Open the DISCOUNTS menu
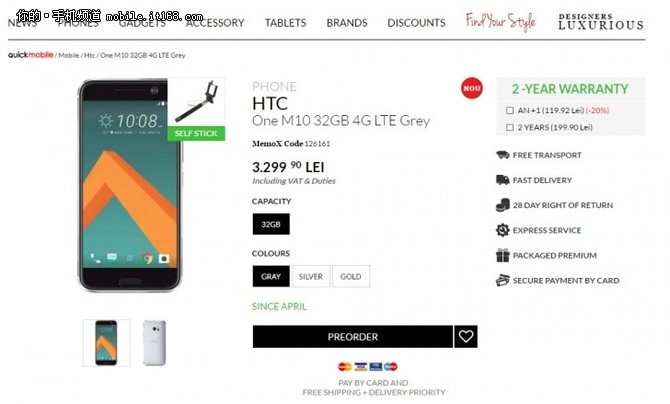The image size is (670, 404). (416, 23)
